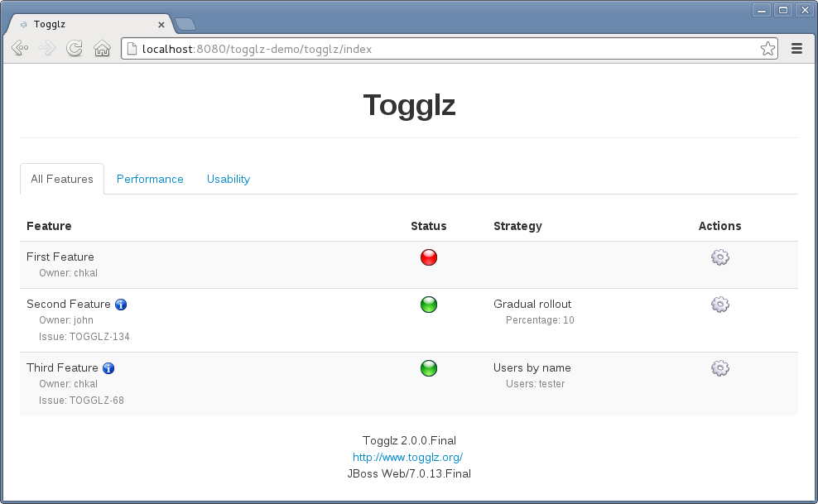Close the Togglz browser tab
The image size is (818, 504).
pos(161,25)
